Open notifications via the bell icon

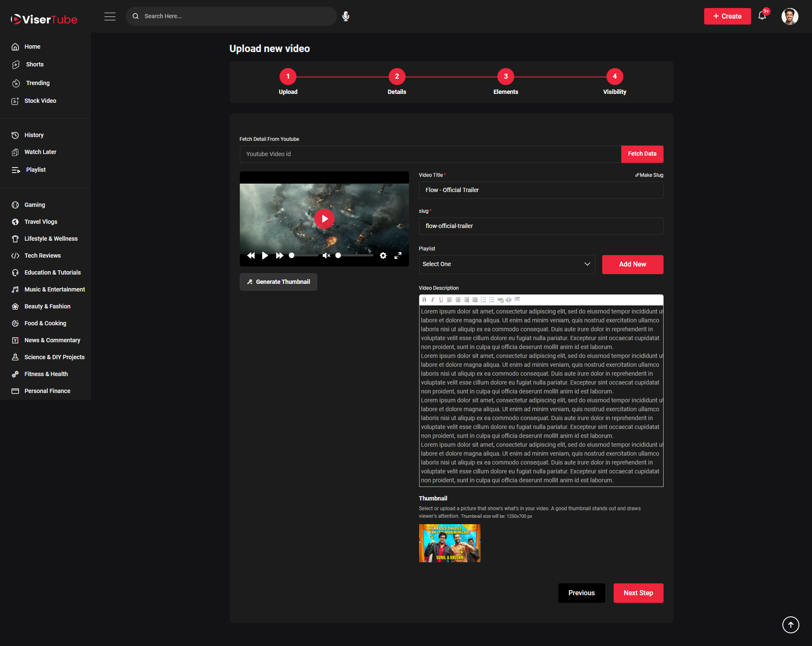(763, 15)
